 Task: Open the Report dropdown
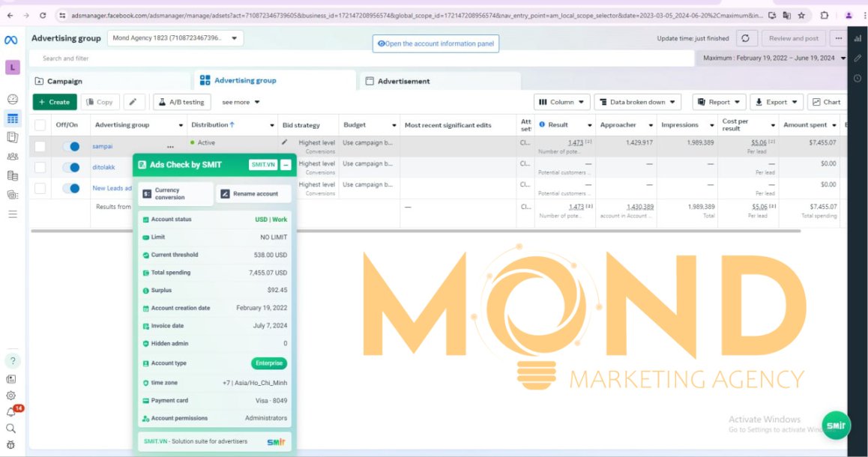click(719, 102)
